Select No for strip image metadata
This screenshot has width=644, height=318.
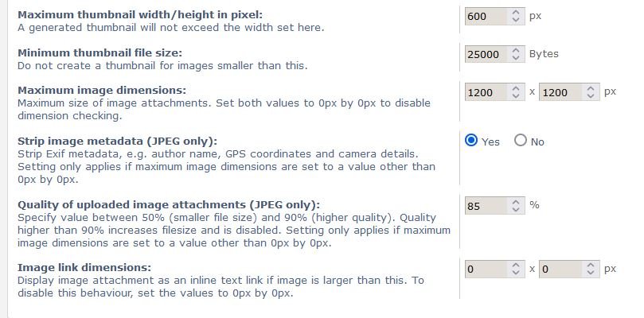coord(521,141)
